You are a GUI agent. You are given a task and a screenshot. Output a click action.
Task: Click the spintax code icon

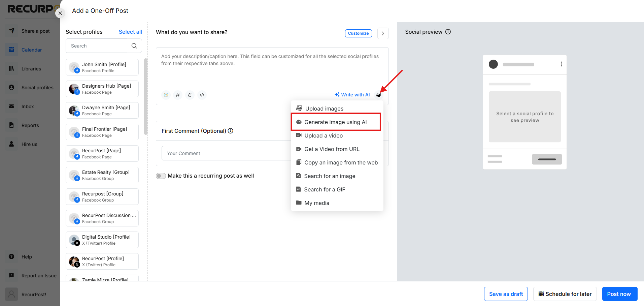click(202, 95)
